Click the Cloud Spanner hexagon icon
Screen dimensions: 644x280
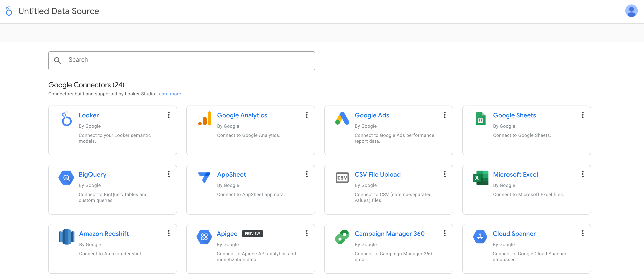(480, 237)
